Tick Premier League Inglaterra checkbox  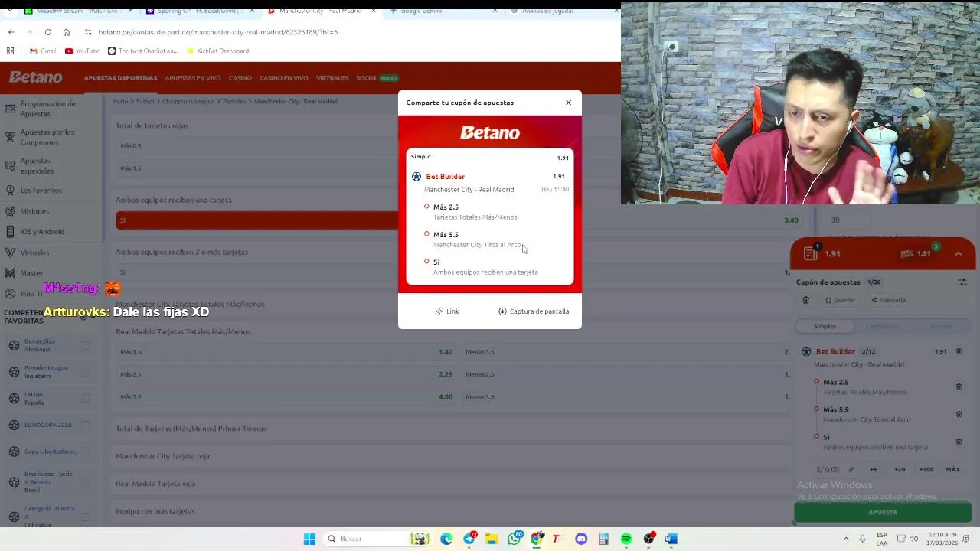point(86,372)
